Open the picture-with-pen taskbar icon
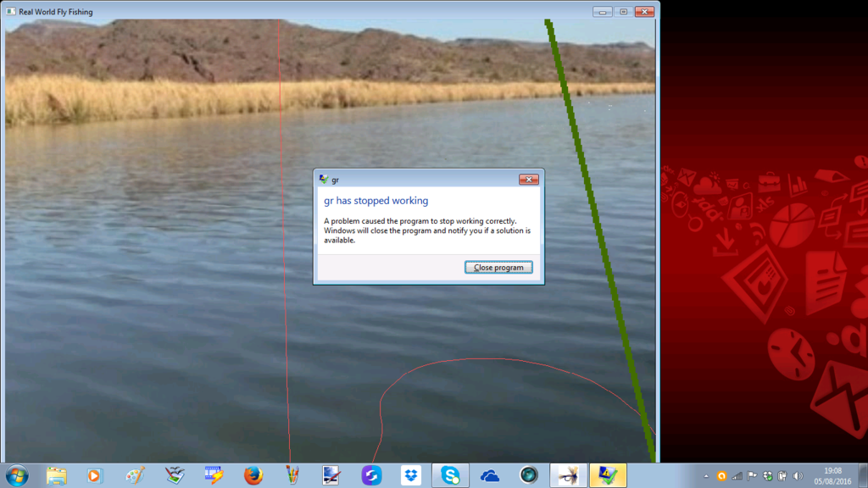The width and height of the screenshot is (868, 488). 331,475
